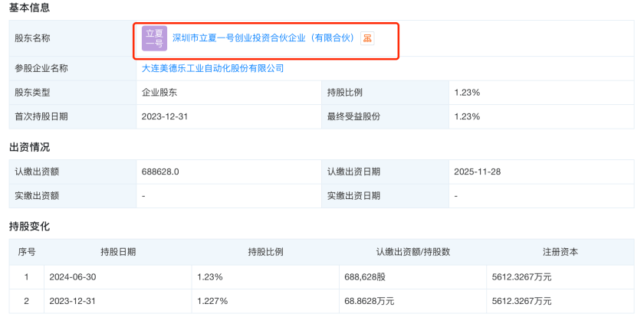Click the 持股比例 value 1.23% in basic info
The height and width of the screenshot is (317, 644).
467,93
